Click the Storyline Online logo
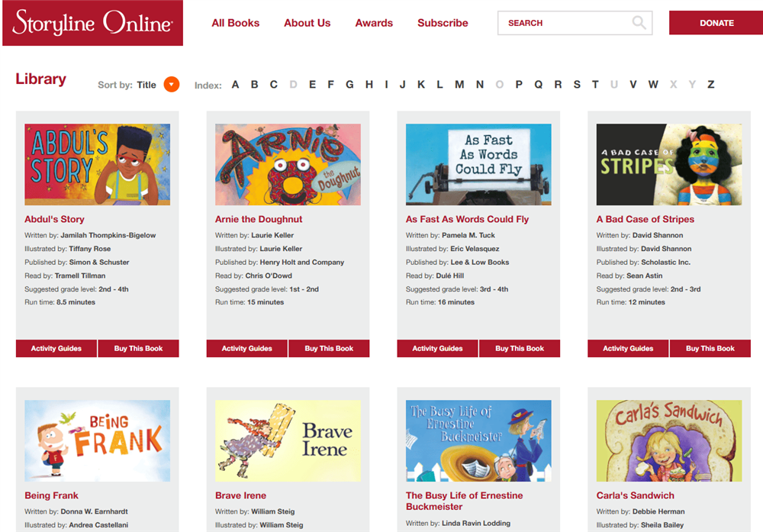The image size is (763, 532). tap(92, 23)
